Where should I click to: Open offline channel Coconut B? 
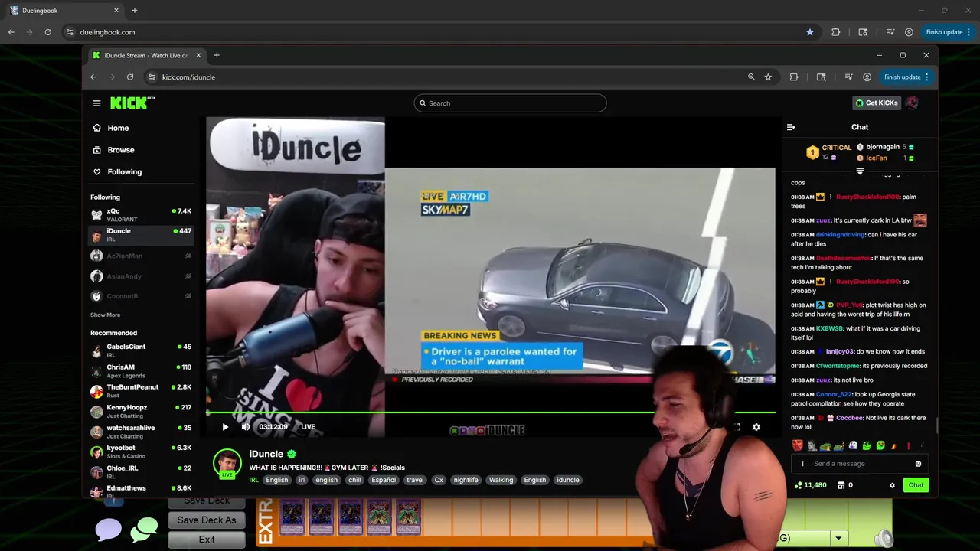pyautogui.click(x=141, y=295)
